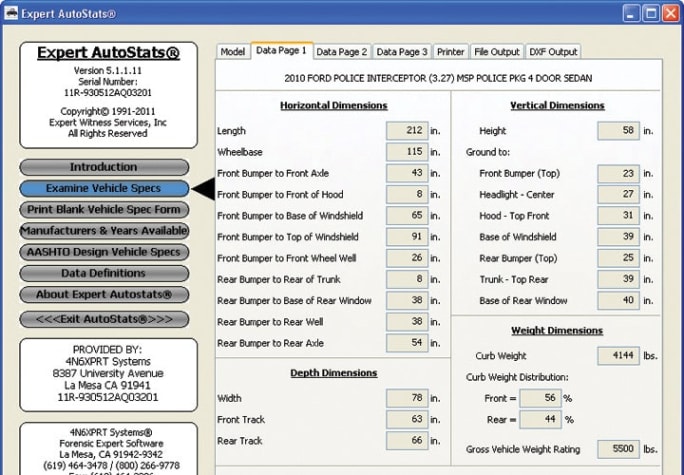Image resolution: width=684 pixels, height=475 pixels.
Task: Open the File Output tab
Action: pyautogui.click(x=497, y=52)
